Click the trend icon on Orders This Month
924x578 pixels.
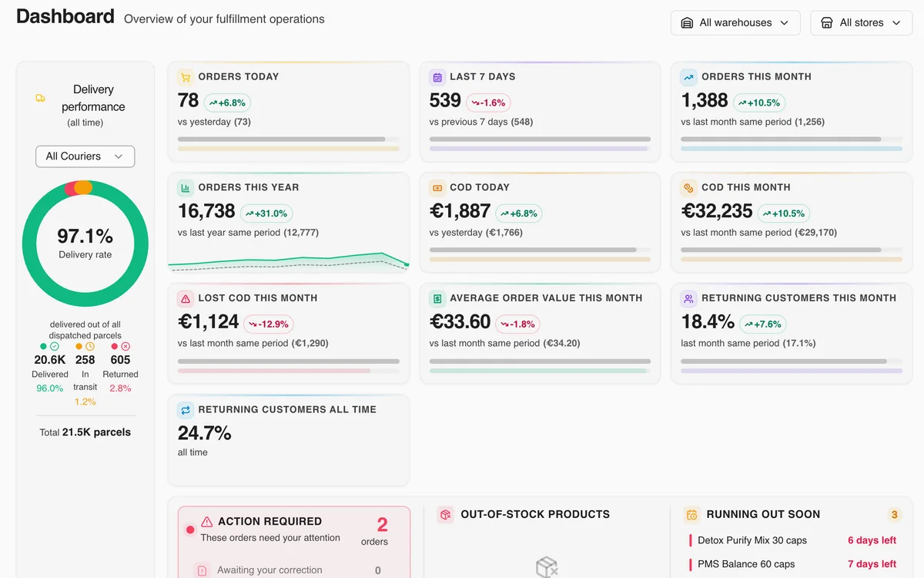coord(689,77)
